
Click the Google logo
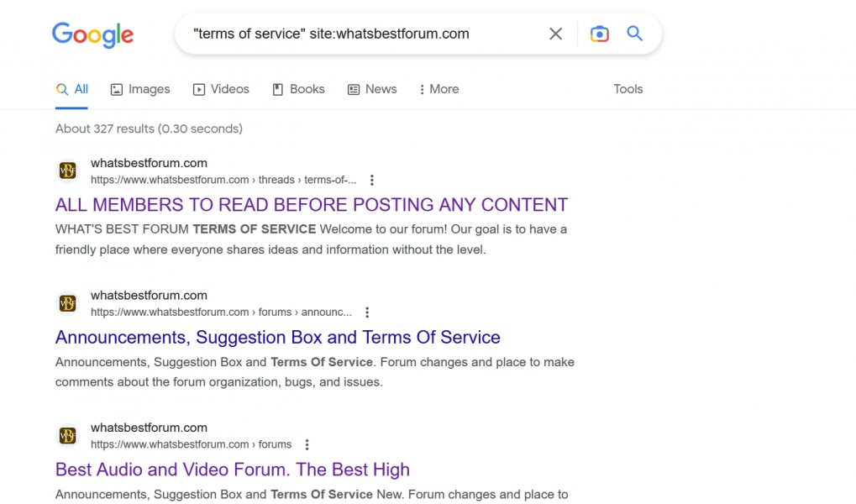coord(92,35)
